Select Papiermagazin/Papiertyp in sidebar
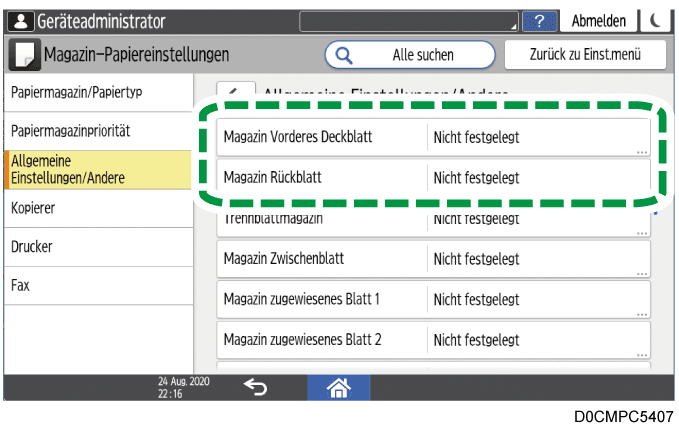Image resolution: width=679 pixels, height=427 pixels. 97,92
